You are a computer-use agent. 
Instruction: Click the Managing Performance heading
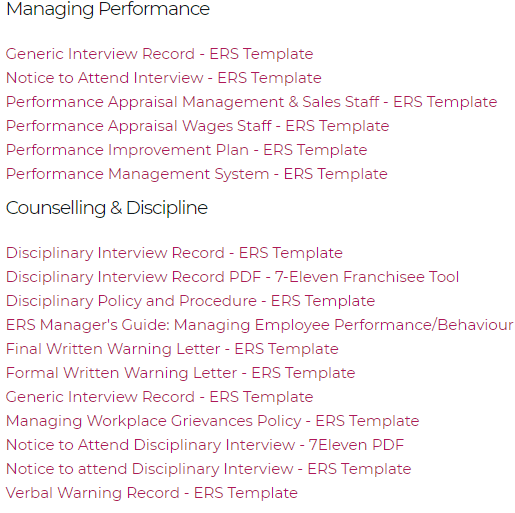pyautogui.click(x=108, y=9)
